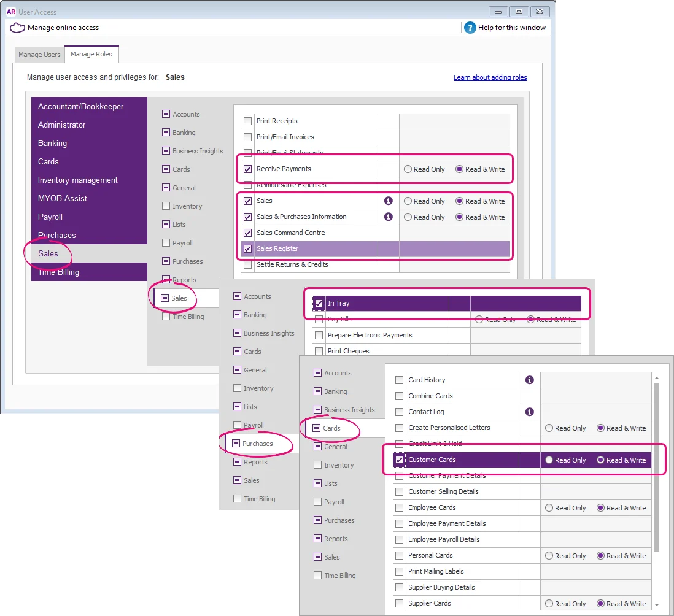Select the circled Sales role

[x=90, y=253]
